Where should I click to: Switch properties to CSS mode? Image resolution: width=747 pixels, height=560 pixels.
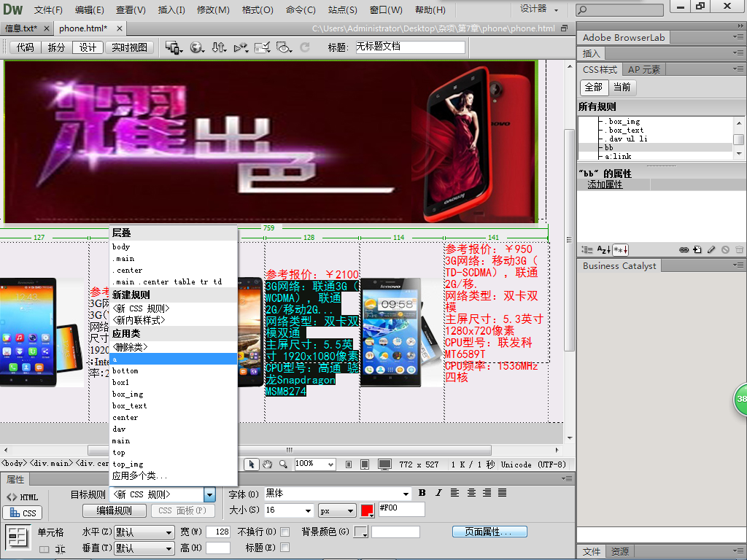23,513
